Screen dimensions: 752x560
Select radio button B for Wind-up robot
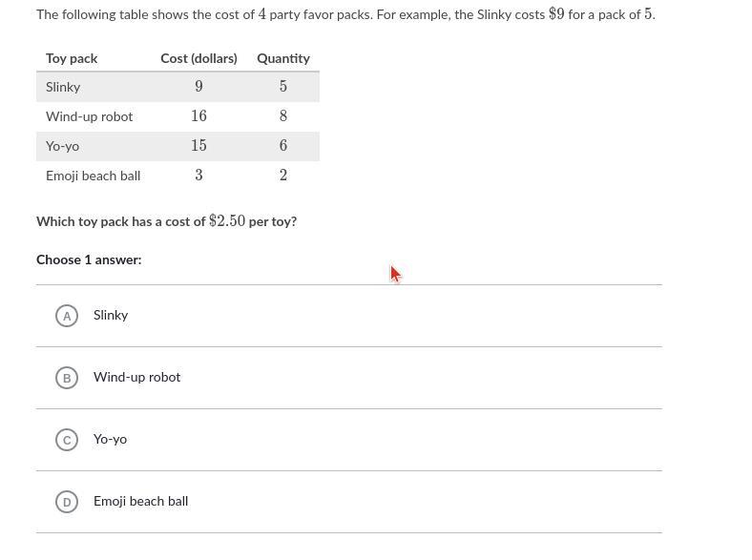point(67,378)
